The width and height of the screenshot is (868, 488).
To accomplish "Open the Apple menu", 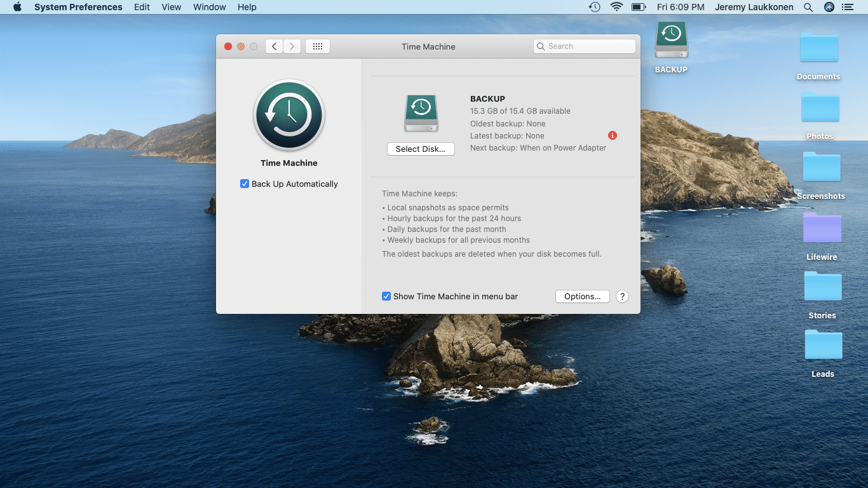I will click(17, 7).
